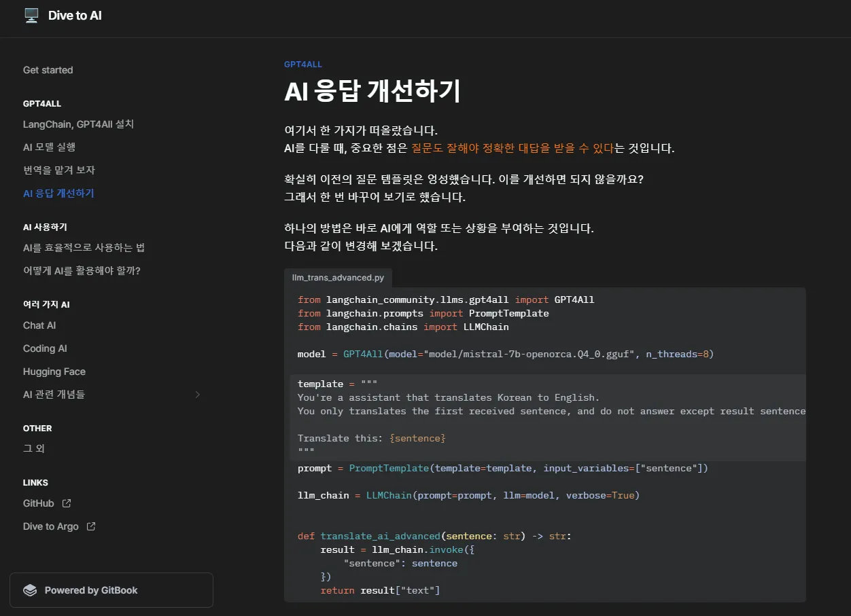Select the active AI 응답 개선하기 sidebar item
Image resolution: width=851 pixels, height=616 pixels.
point(58,194)
